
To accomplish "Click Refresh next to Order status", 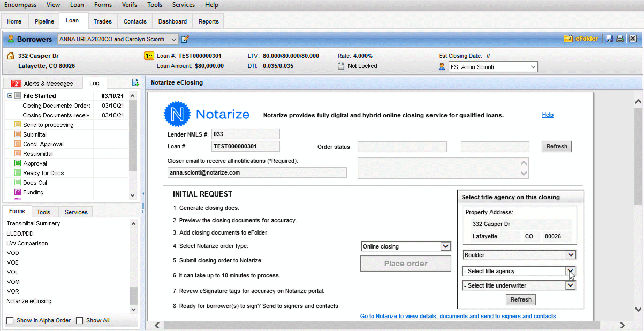I will pyautogui.click(x=557, y=146).
